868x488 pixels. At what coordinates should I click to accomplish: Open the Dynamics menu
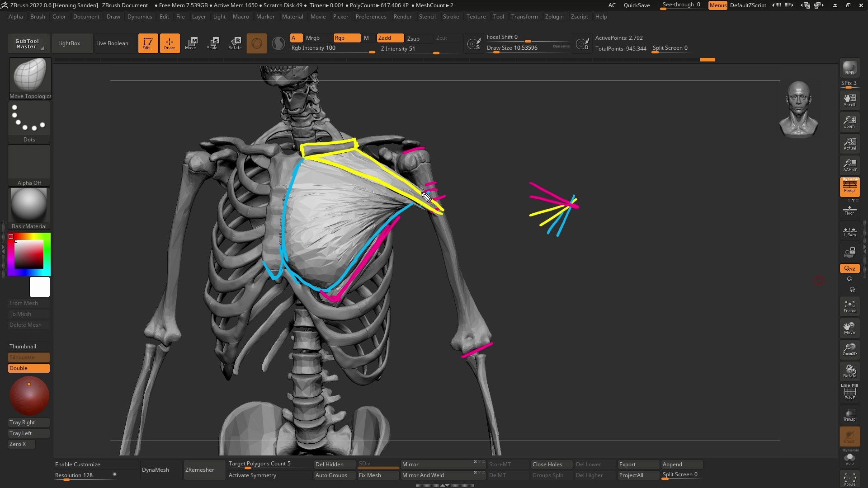pos(140,17)
